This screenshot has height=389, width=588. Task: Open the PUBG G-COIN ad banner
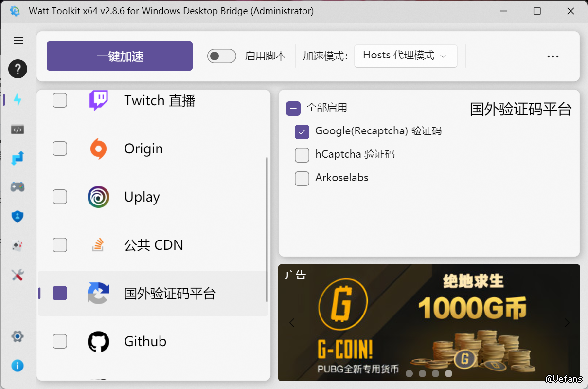click(429, 322)
